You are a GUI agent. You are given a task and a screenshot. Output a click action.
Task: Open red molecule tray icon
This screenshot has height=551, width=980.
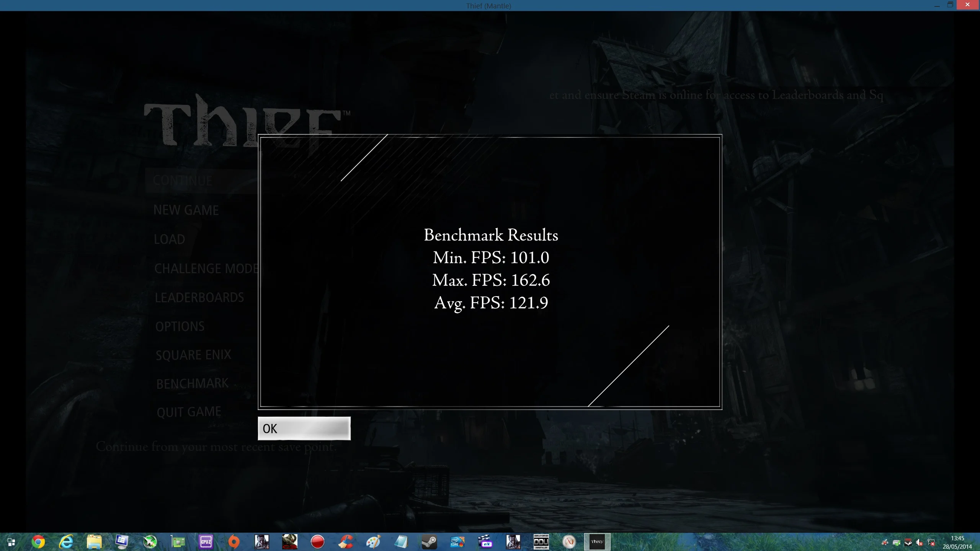point(885,542)
